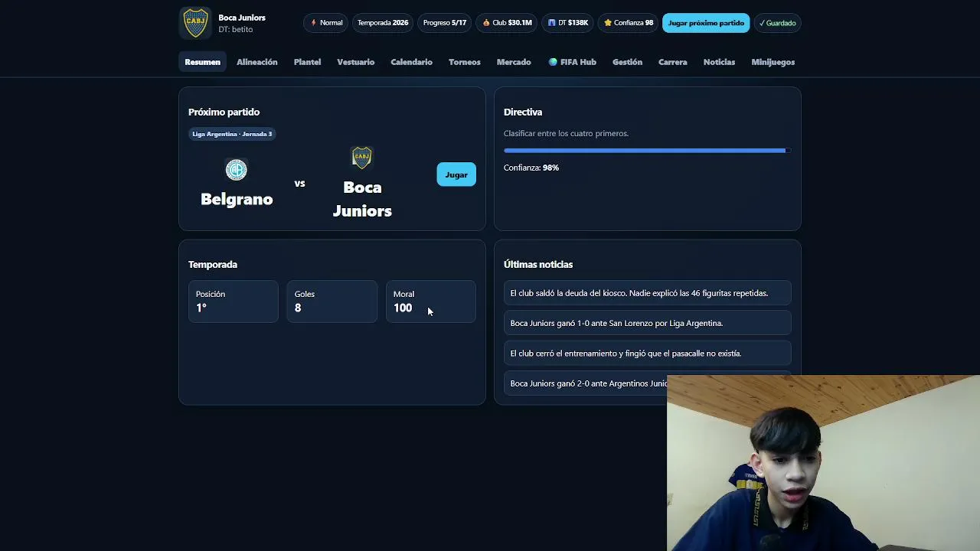
Task: Click the globe icon next to FIFA Hub
Action: pos(553,62)
